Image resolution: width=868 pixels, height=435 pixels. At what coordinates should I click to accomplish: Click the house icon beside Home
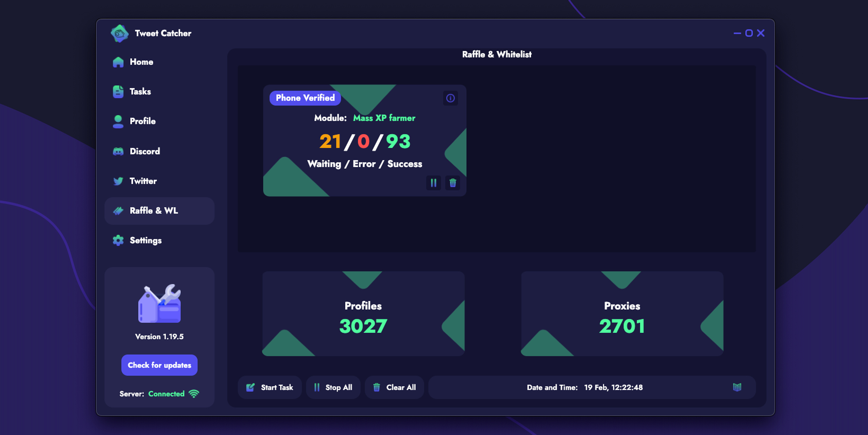pos(118,62)
